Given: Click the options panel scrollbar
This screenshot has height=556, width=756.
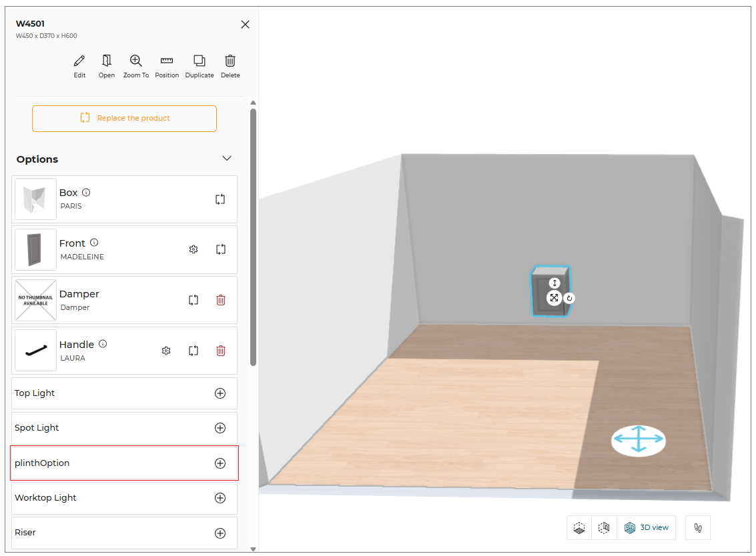Looking at the screenshot, I should click(x=253, y=237).
